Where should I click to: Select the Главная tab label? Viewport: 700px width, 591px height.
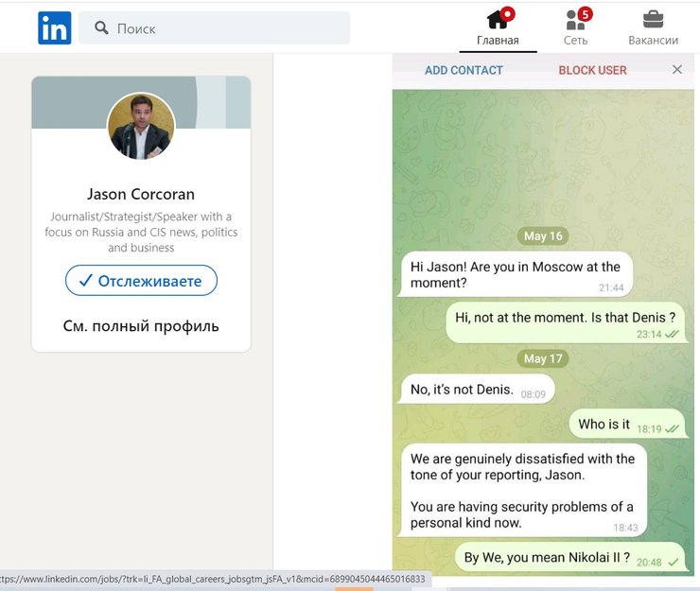click(498, 40)
